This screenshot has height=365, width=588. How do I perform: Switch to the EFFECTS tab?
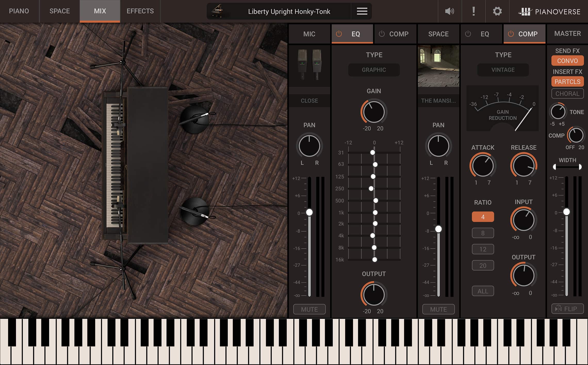click(140, 11)
